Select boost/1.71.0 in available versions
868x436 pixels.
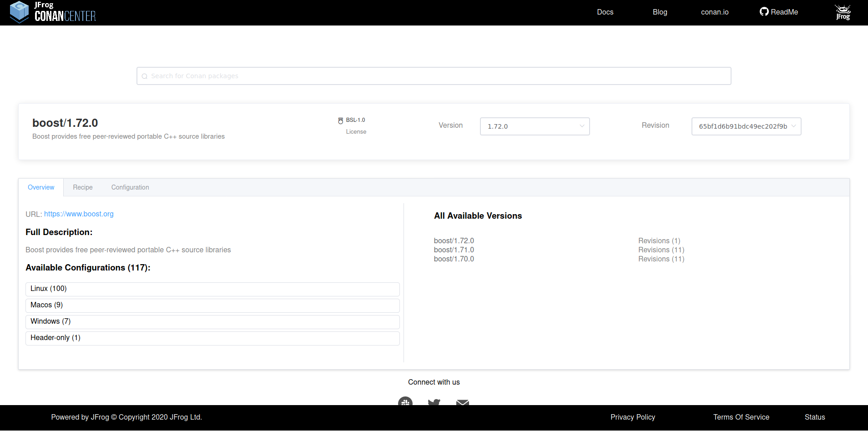(x=454, y=250)
